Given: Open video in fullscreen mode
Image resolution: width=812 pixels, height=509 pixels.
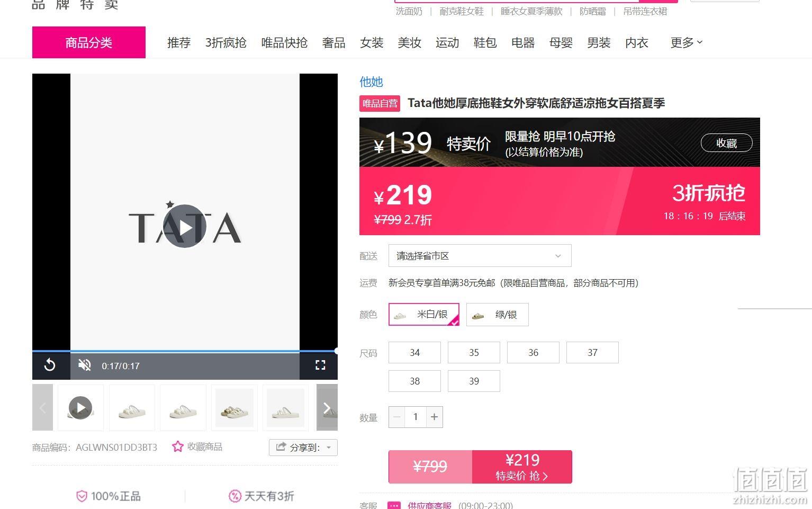Looking at the screenshot, I should (x=320, y=365).
